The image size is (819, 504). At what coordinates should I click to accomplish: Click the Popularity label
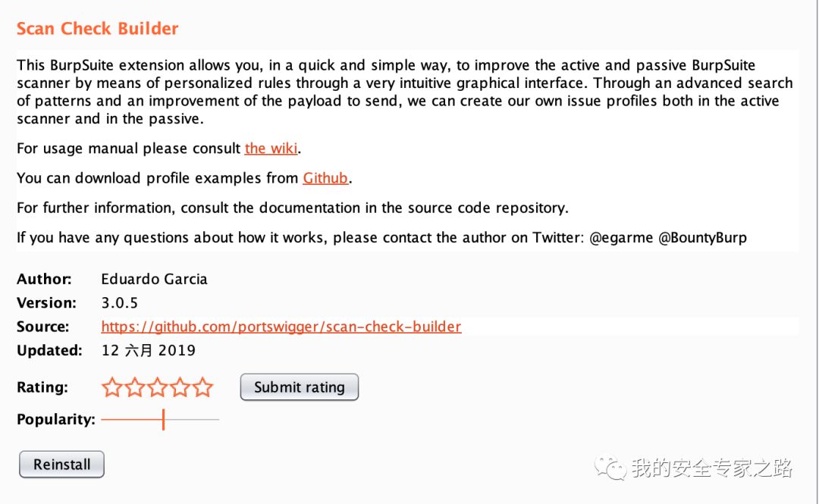coord(56,419)
